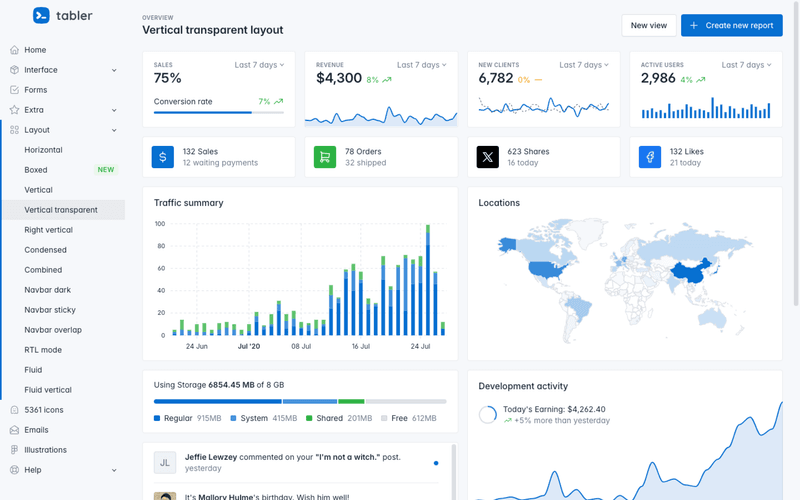Click the +5% more than yesterday arrow icon
This screenshot has width=800, height=500.
pyautogui.click(x=508, y=421)
